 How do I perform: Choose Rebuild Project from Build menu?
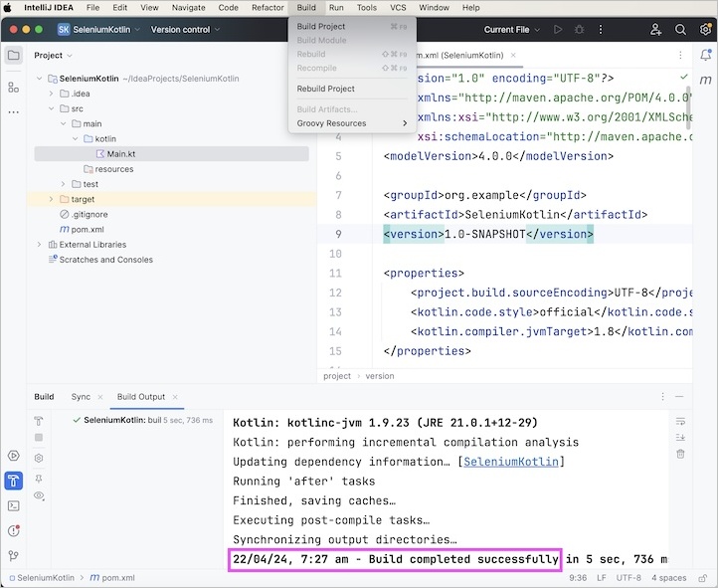point(325,89)
